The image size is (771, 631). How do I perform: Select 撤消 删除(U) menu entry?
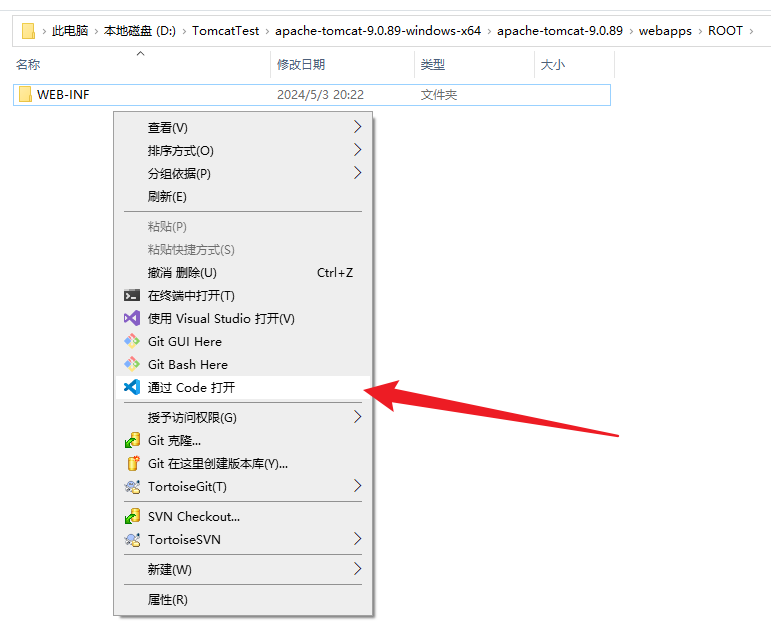[243, 272]
